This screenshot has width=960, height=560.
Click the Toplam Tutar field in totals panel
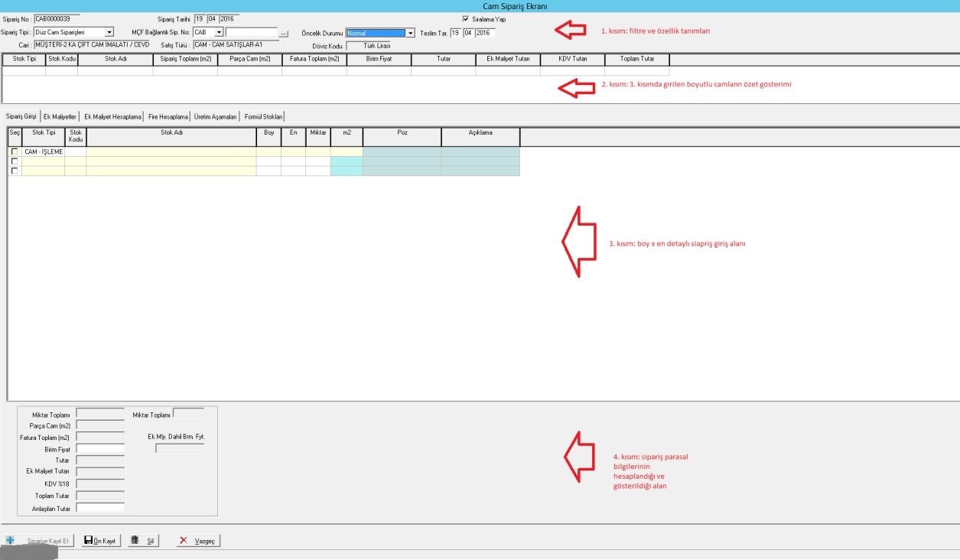[100, 495]
